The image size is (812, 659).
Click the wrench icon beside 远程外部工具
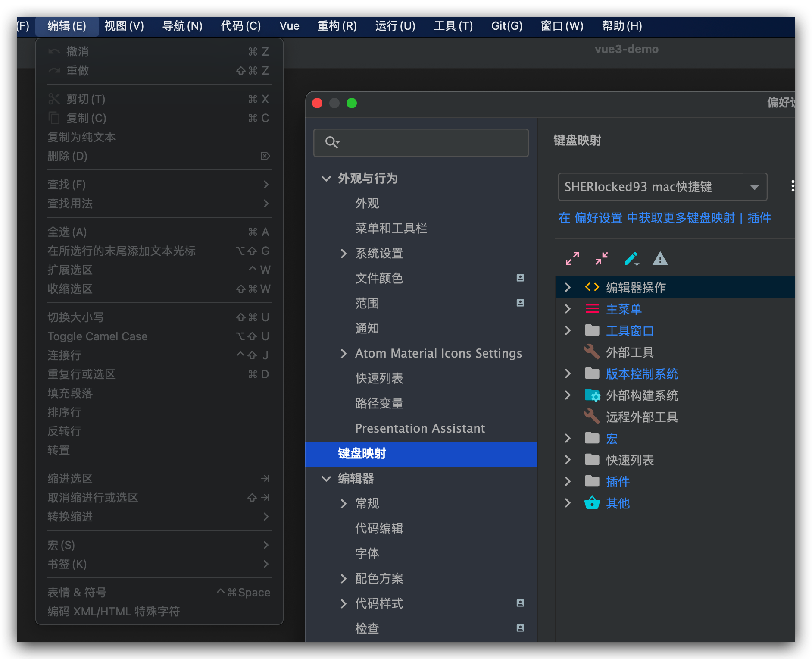coord(592,417)
